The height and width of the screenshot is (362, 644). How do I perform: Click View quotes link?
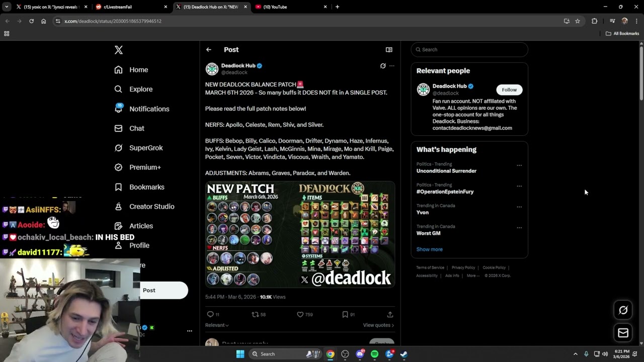pyautogui.click(x=378, y=325)
